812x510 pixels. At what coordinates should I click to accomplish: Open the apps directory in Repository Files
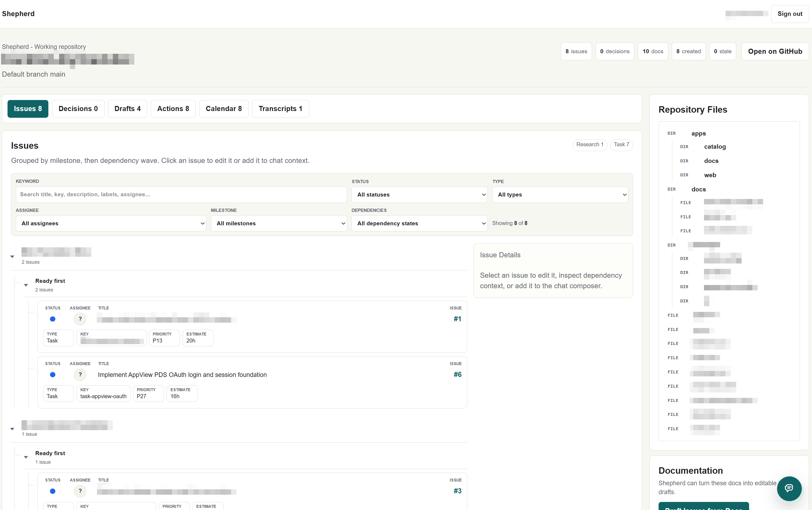click(698, 134)
